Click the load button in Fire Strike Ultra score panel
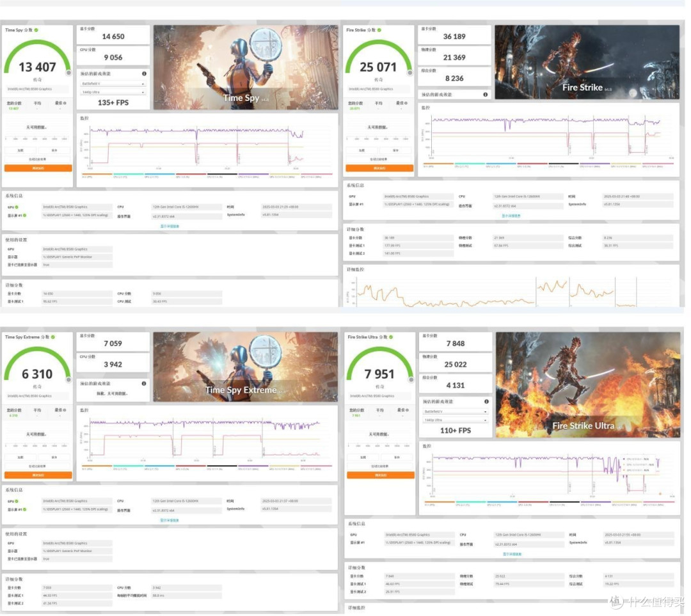 363,458
